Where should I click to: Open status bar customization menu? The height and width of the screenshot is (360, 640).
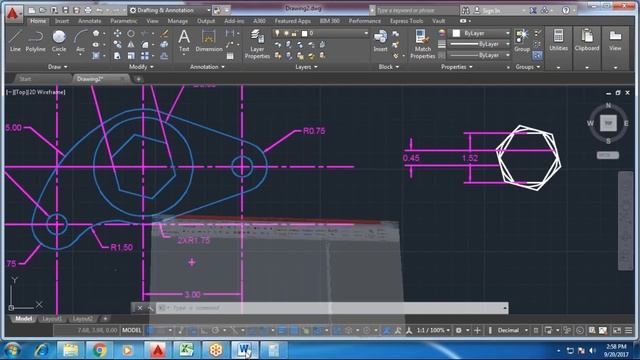tap(629, 330)
